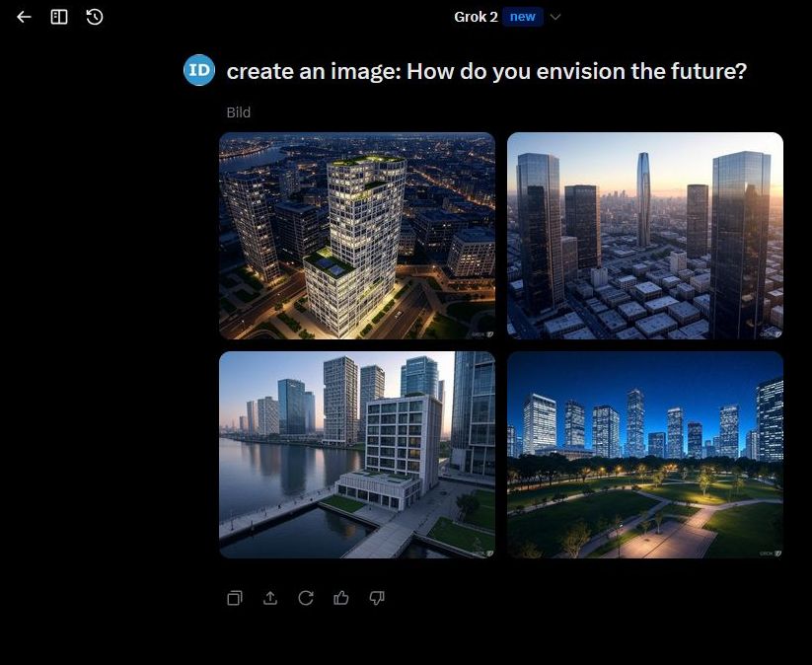Share the response via upload icon

(270, 598)
